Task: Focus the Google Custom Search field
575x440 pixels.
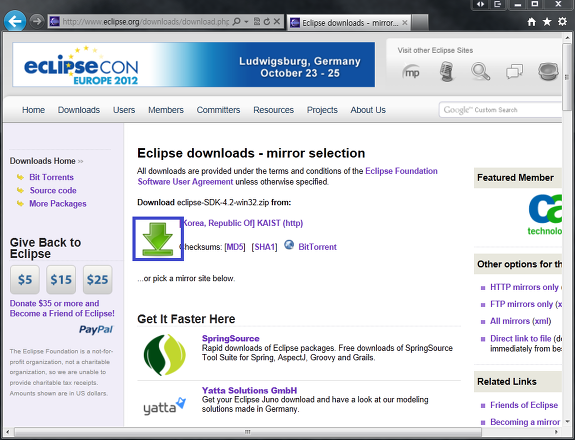Action: (500, 110)
